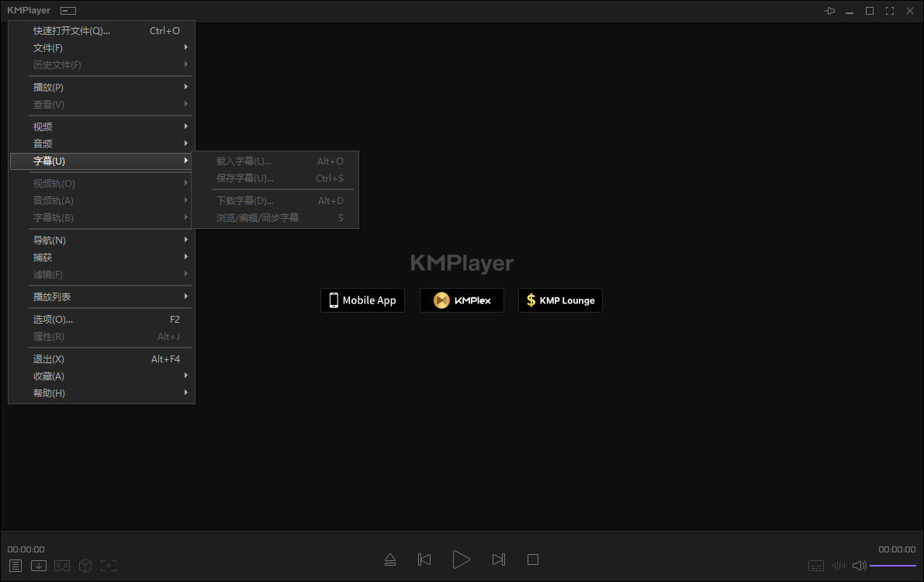Click the download video icon
Viewport: 924px width, 582px height.
39,566
